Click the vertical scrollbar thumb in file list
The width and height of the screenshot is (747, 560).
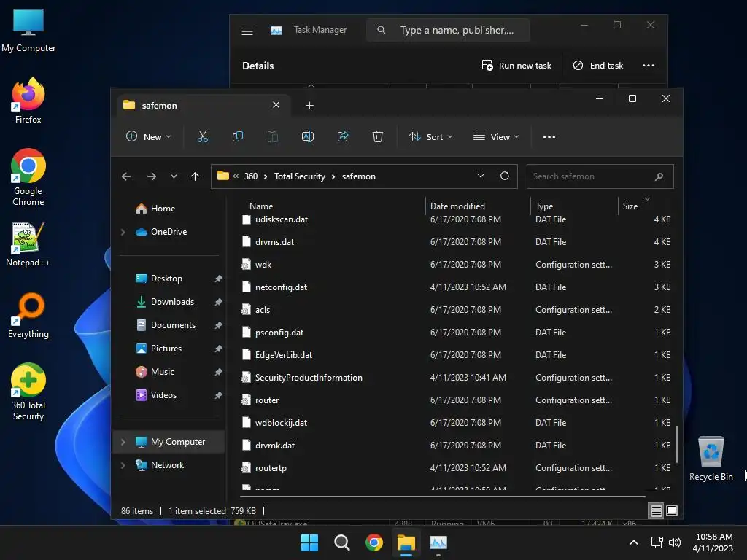click(x=676, y=444)
